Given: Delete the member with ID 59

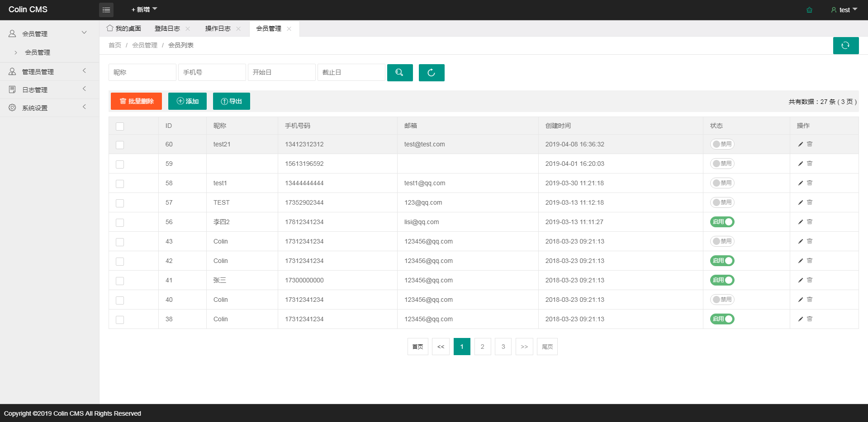Looking at the screenshot, I should [810, 164].
